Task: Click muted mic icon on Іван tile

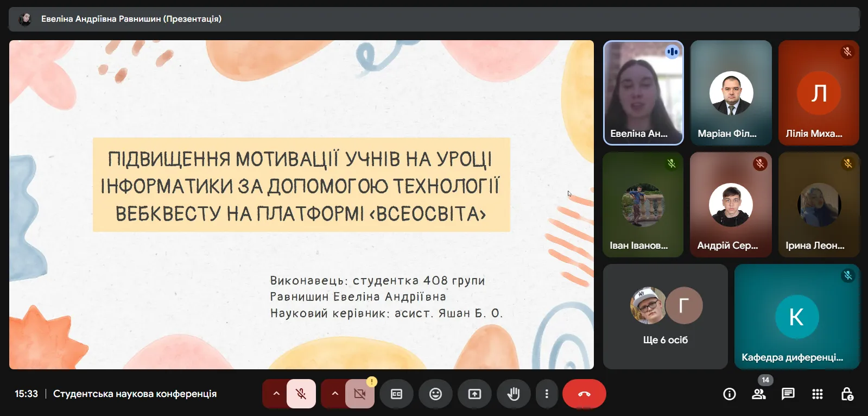Action: [x=671, y=163]
